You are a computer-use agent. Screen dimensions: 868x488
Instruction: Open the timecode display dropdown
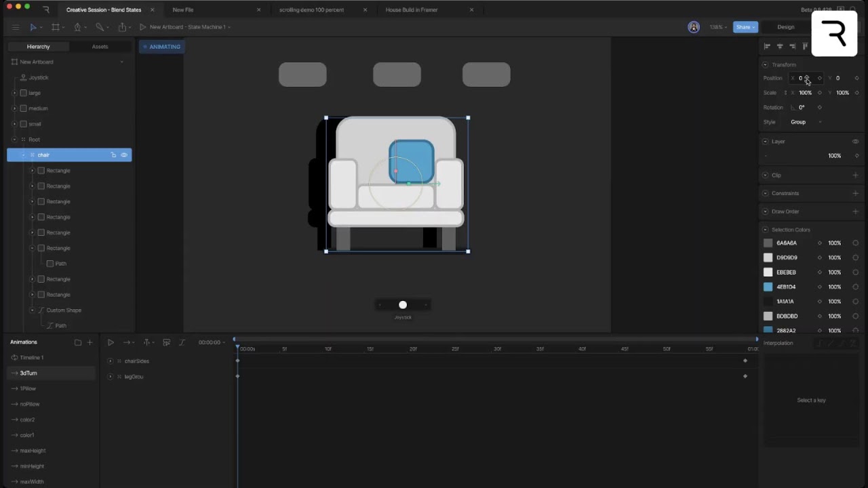tap(212, 342)
